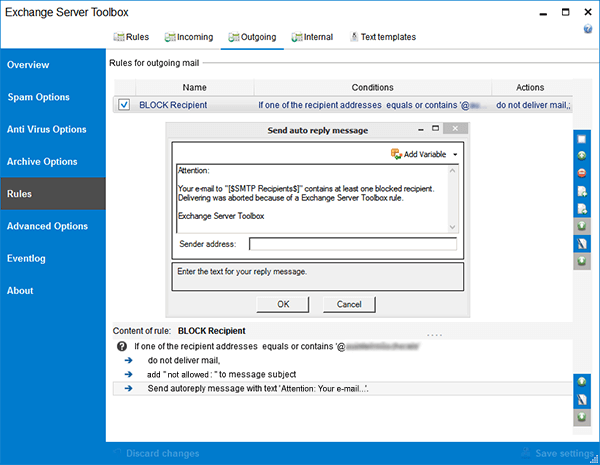Click the Name column header
Screen dimensions: 600x465
(194, 87)
